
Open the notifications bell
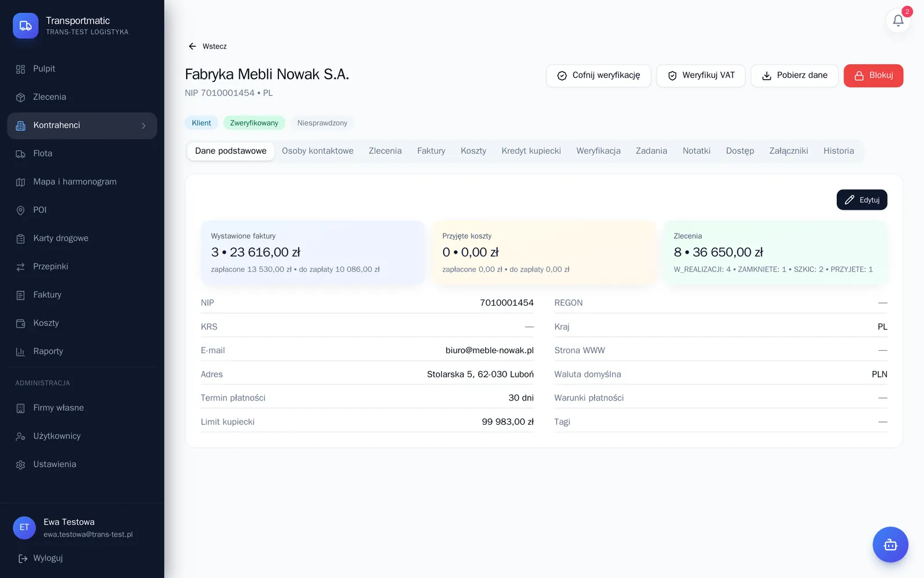click(x=898, y=20)
